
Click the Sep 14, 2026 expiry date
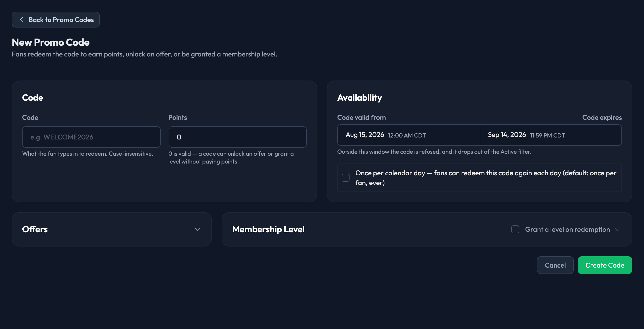[x=507, y=135]
